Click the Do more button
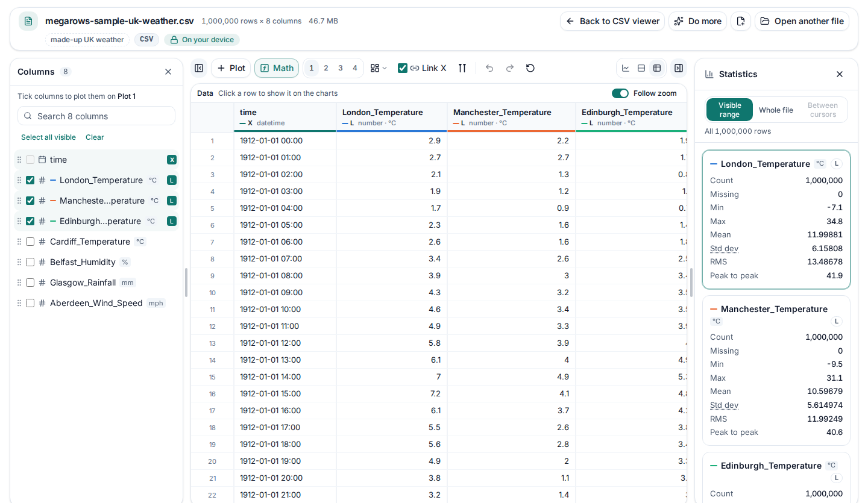The image size is (868, 503). pyautogui.click(x=697, y=21)
